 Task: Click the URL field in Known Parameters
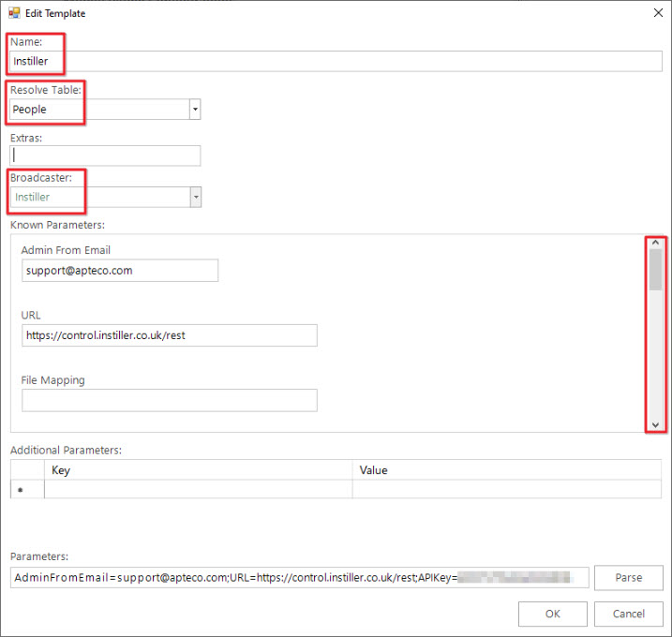click(x=170, y=335)
